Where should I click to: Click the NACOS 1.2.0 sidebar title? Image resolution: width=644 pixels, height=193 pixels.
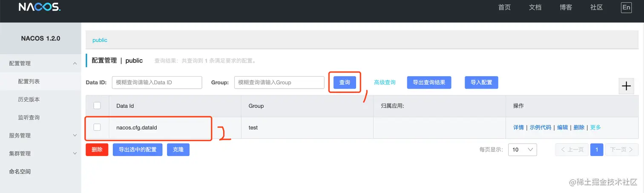click(x=40, y=38)
